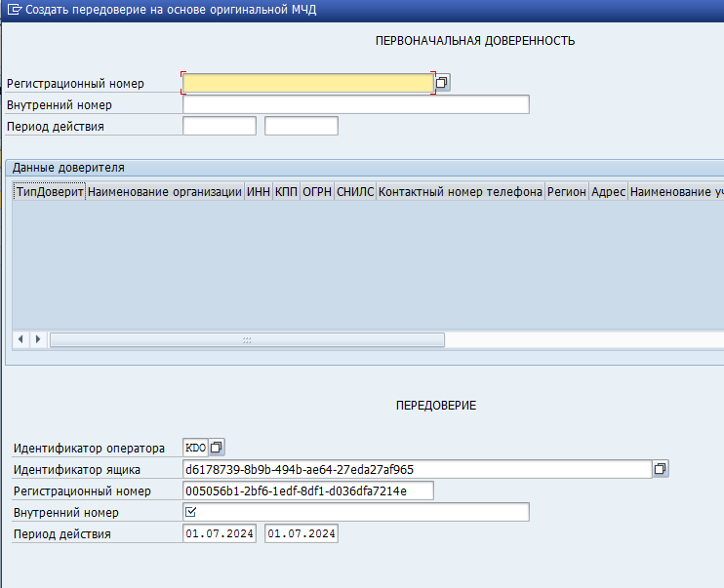Click required-entry checkmark in sub-delegation internal number

(191, 512)
